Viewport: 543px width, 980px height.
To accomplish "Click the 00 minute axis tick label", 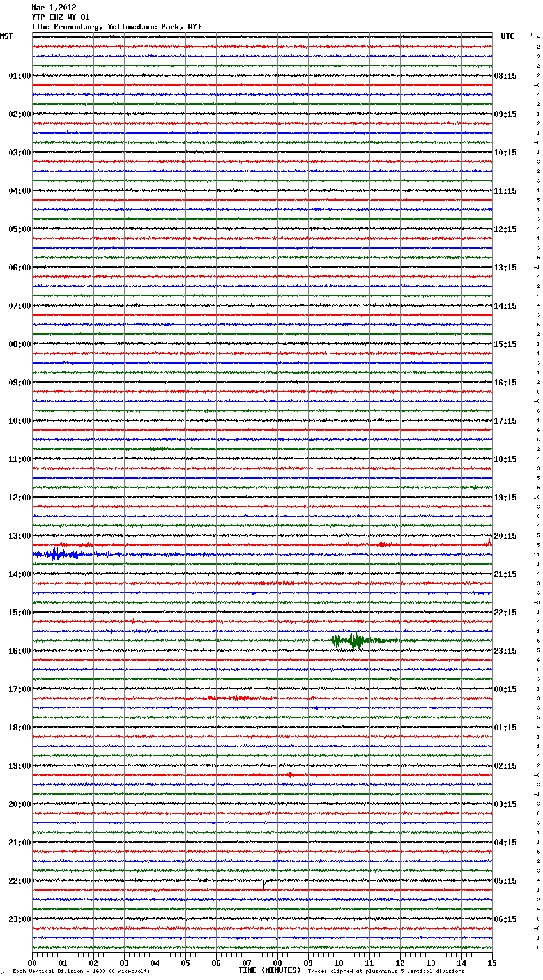I will pyautogui.click(x=32, y=963).
